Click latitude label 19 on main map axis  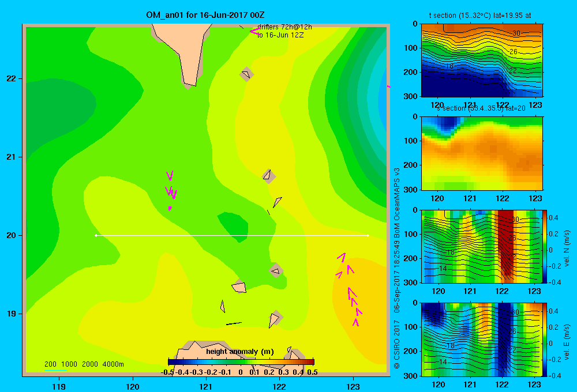pos(12,314)
